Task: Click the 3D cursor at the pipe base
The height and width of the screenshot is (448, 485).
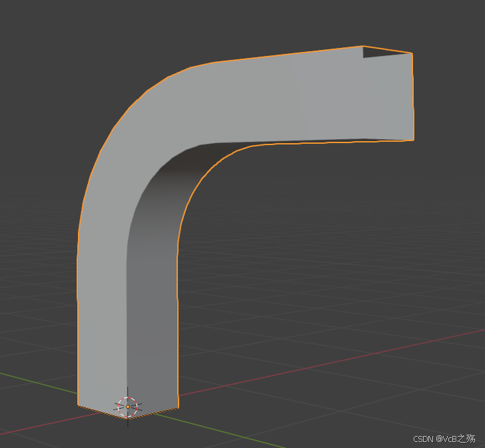Action: [x=128, y=407]
